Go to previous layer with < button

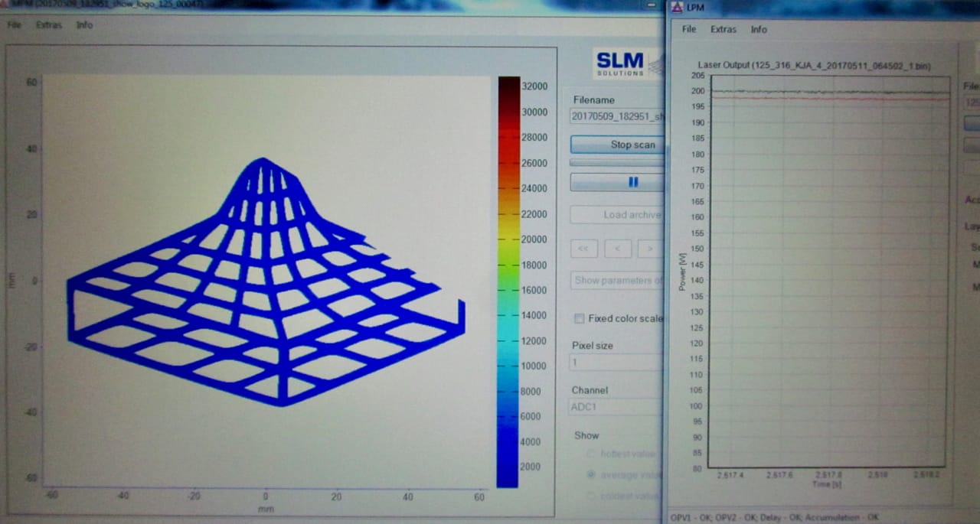618,249
